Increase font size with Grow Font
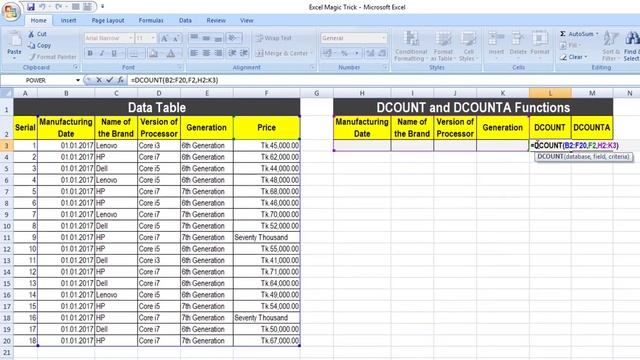640x360 pixels. point(164,38)
